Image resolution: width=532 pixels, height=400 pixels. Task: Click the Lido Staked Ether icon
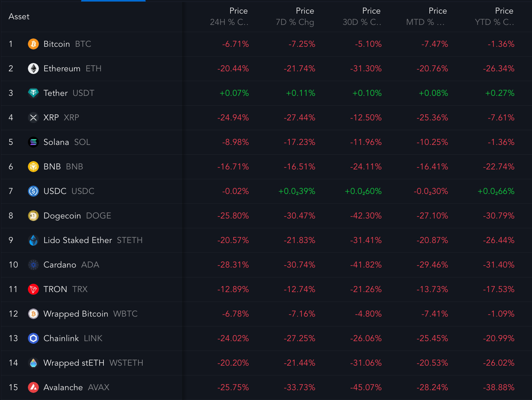tap(33, 240)
